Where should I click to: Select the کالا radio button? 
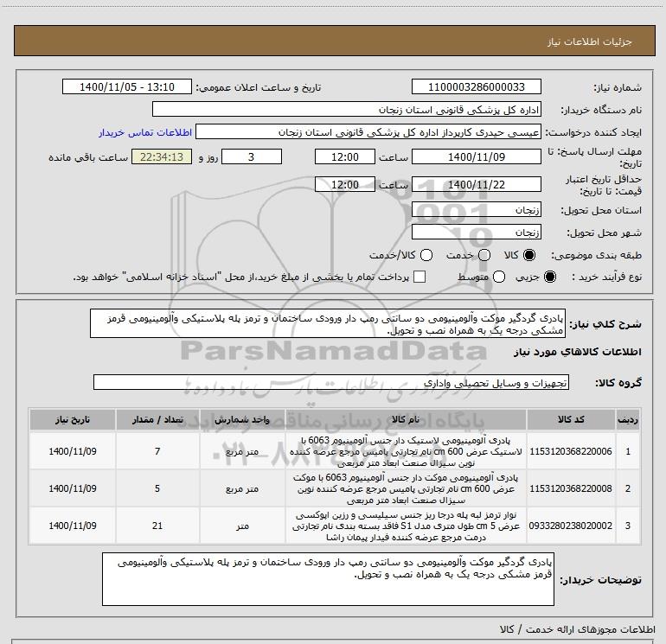[x=529, y=255]
